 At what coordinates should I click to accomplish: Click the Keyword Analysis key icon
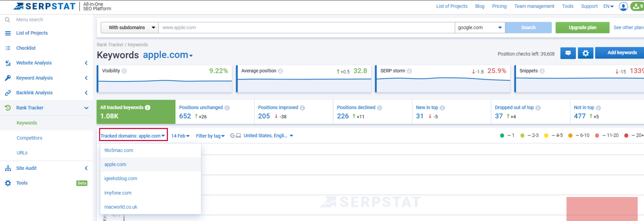pos(8,78)
